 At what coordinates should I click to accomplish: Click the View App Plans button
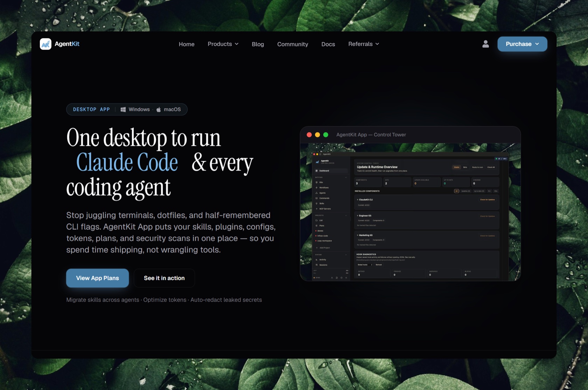(x=98, y=278)
